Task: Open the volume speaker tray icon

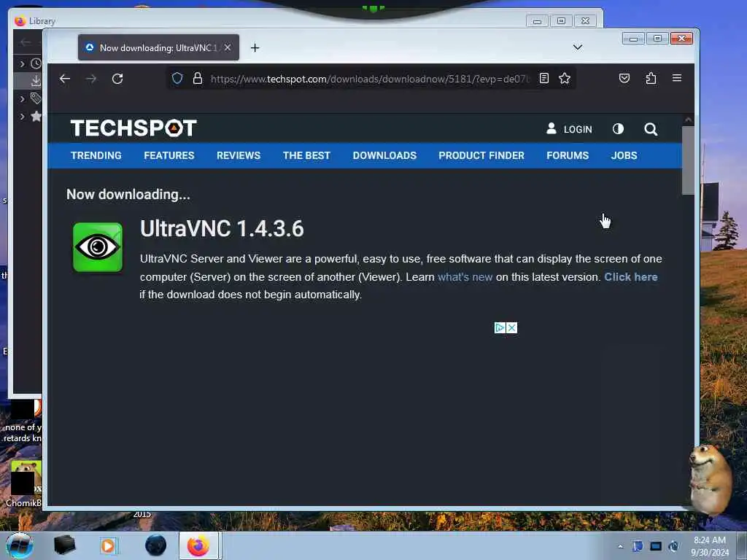Action: [x=673, y=546]
